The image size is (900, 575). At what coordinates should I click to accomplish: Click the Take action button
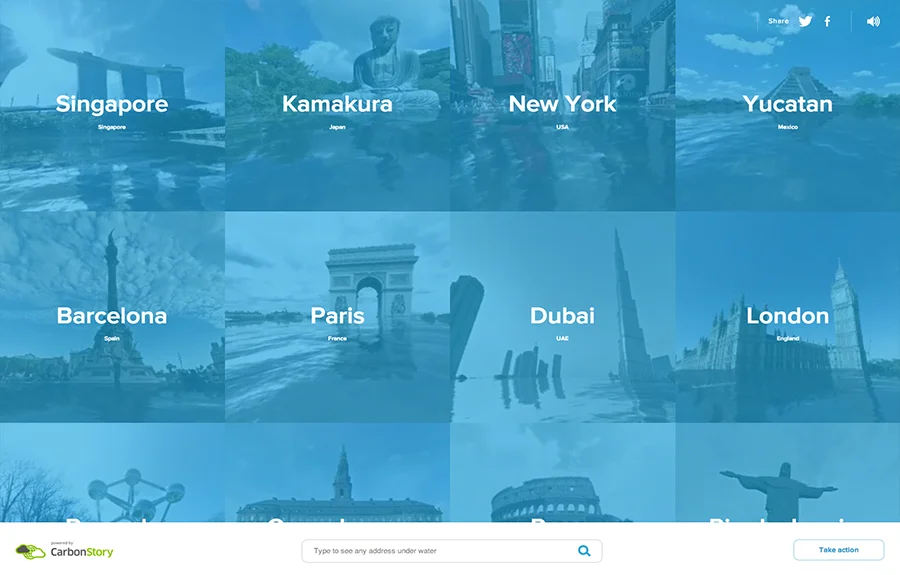[x=839, y=550]
